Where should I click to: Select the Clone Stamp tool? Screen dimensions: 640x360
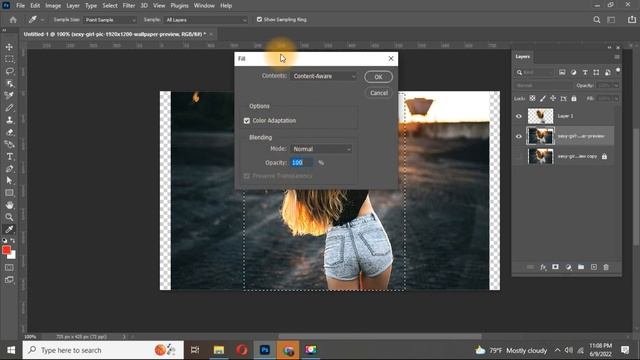pyautogui.click(x=9, y=120)
